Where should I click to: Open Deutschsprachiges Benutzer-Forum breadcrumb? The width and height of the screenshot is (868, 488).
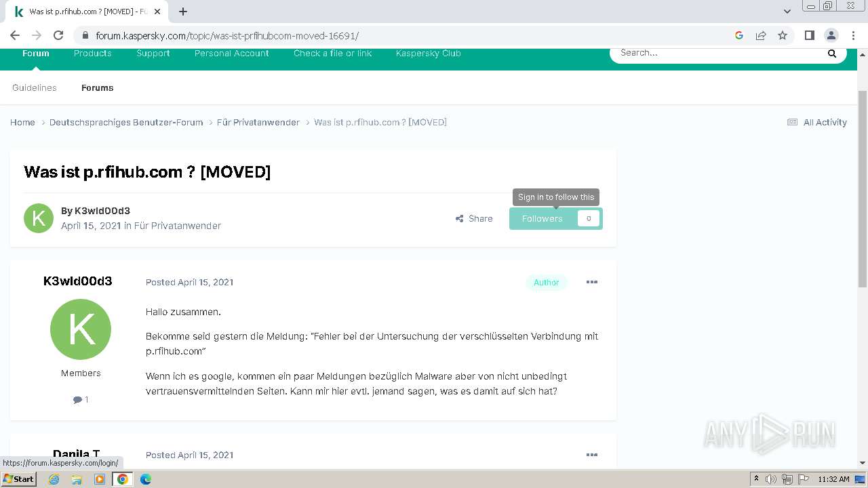(x=126, y=123)
